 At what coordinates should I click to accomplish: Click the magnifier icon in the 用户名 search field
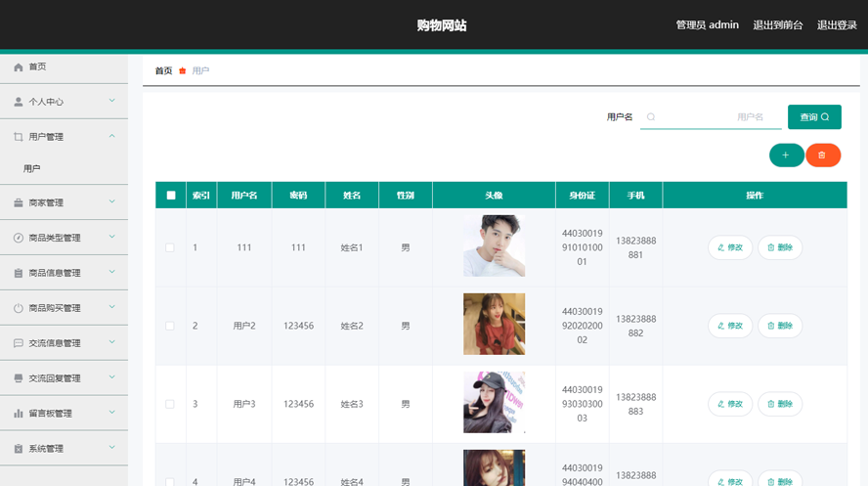[651, 116]
